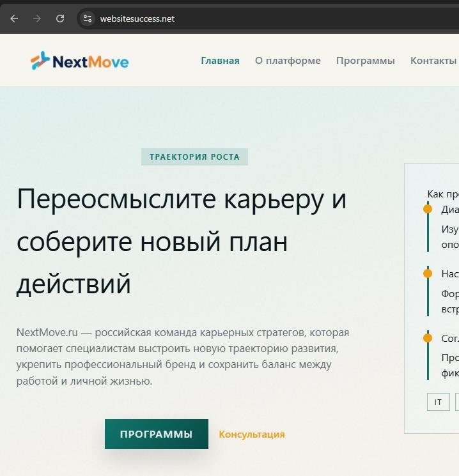The width and height of the screenshot is (459, 476).
Task: Open the site information icon in address bar
Action: pyautogui.click(x=88, y=19)
